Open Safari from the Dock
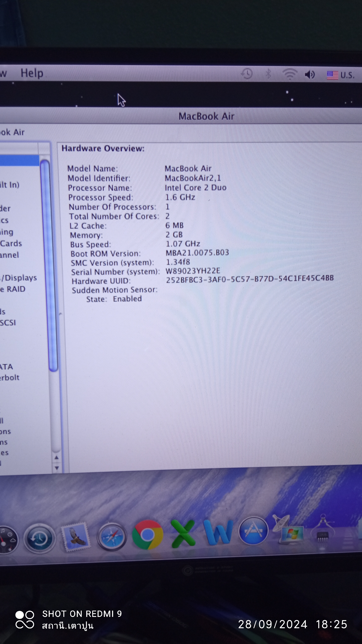The image size is (362, 644). [x=112, y=536]
